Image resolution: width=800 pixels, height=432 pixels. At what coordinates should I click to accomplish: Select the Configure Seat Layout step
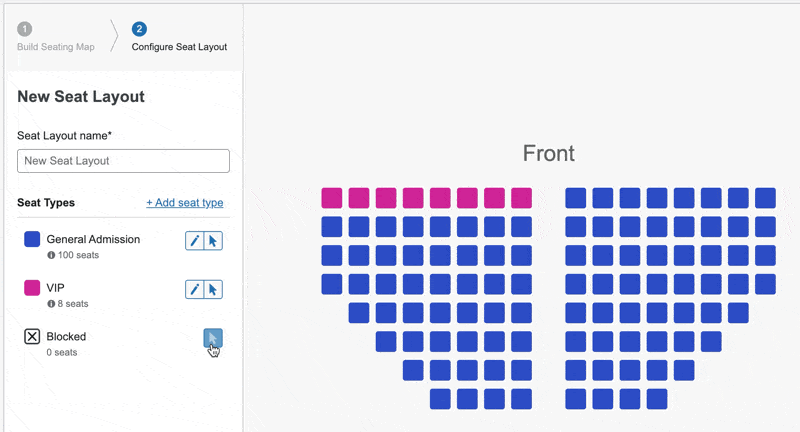coord(179,47)
